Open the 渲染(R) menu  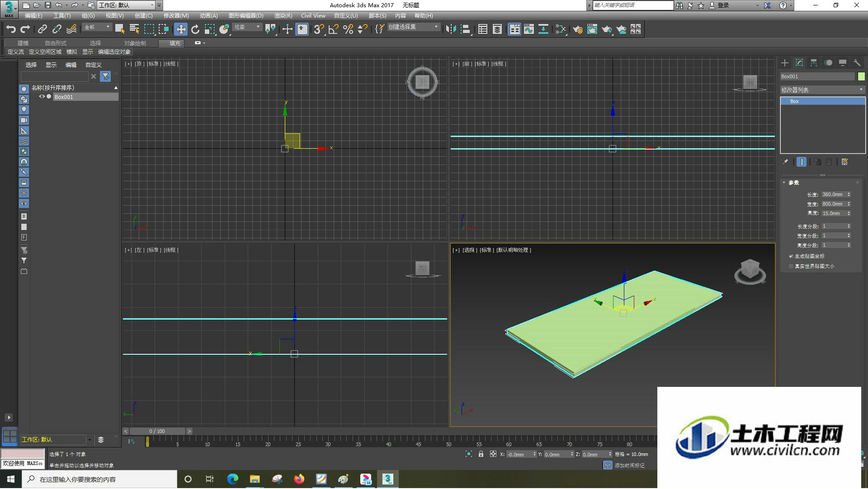[283, 16]
